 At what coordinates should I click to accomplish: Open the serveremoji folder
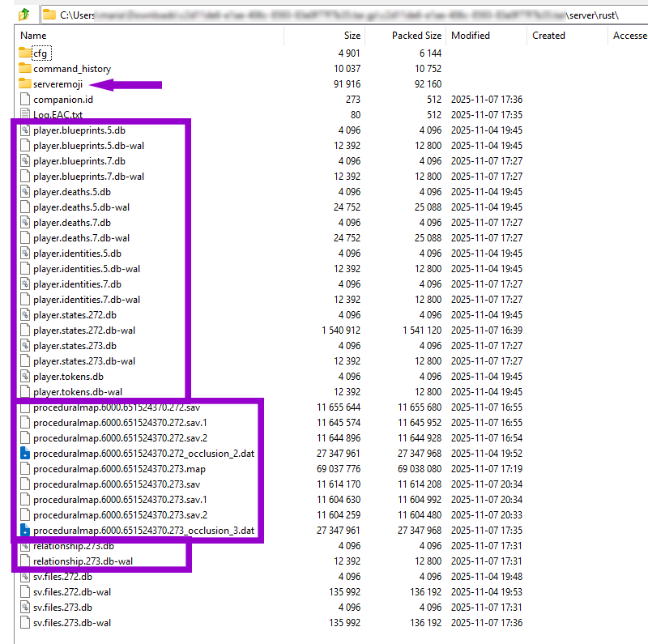pyautogui.click(x=24, y=84)
